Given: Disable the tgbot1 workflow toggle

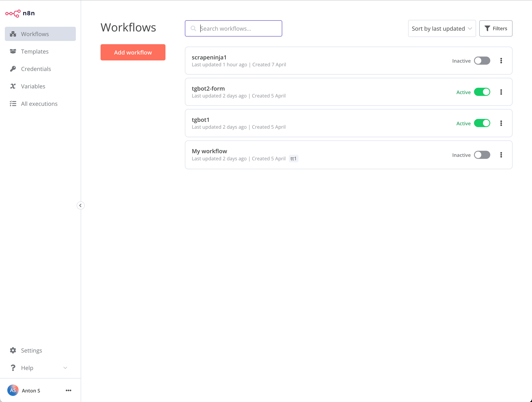Looking at the screenshot, I should point(482,123).
